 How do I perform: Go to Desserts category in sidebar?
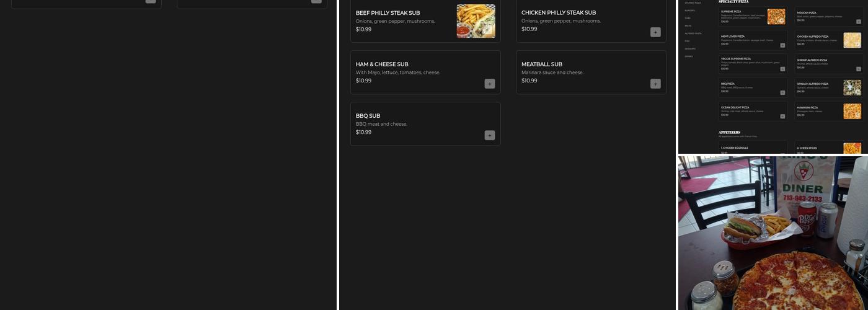tap(690, 48)
